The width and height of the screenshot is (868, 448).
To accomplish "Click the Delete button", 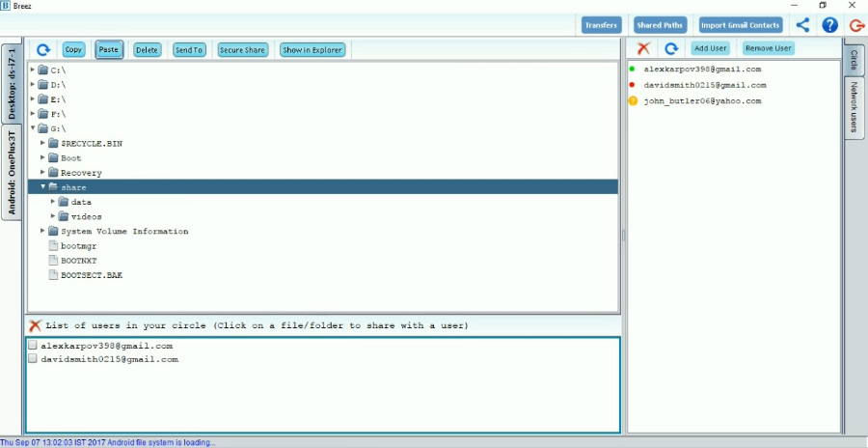I will (147, 50).
